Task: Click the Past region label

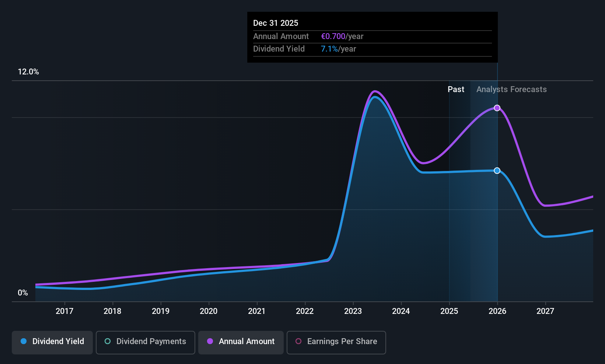Action: 456,90
